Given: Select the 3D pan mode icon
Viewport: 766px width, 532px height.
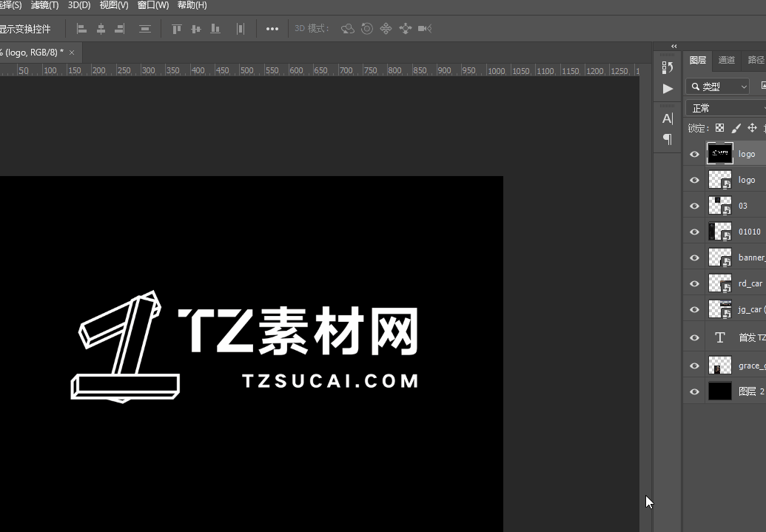Looking at the screenshot, I should (386, 29).
